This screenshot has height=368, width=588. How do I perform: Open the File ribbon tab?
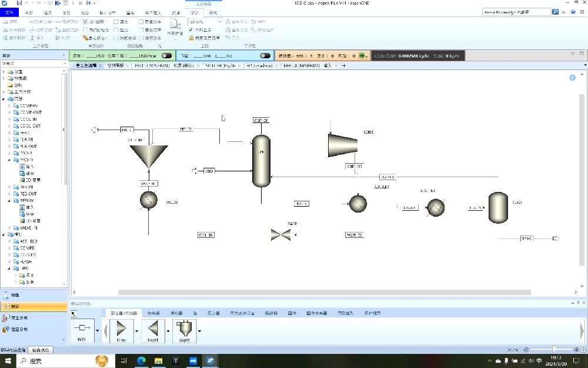pos(9,12)
